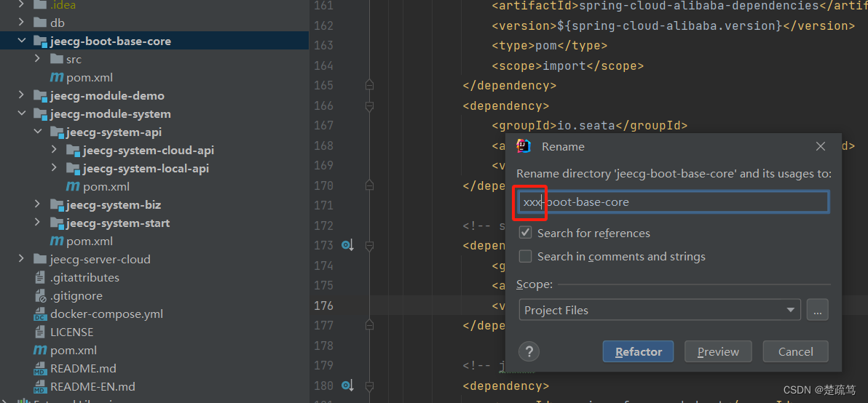
Task: Click the README-EN.md markdown icon
Action: [x=40, y=386]
